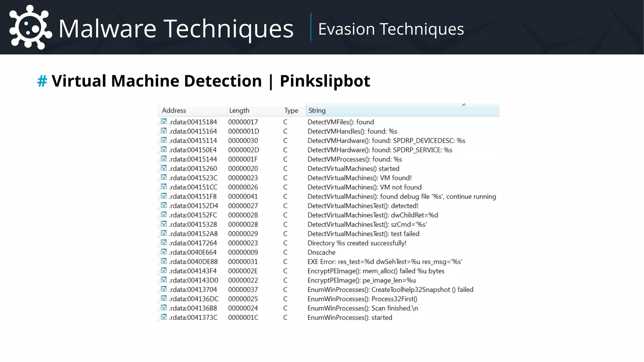Select string icon for .rdata:00415184 row

tap(164, 121)
